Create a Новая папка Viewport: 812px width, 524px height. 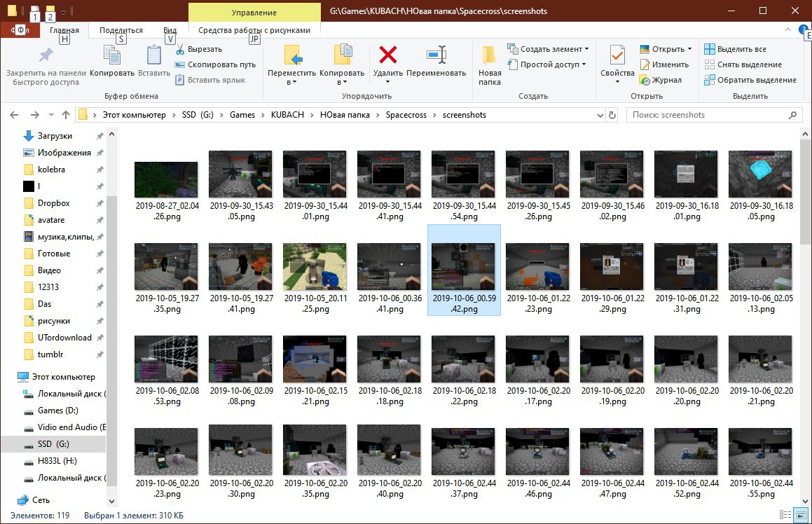coord(490,65)
